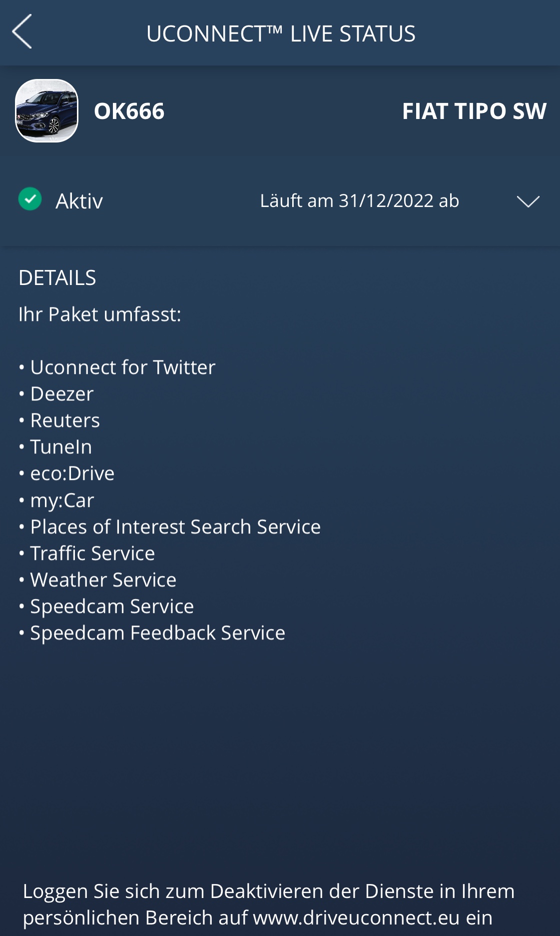Tap Speedcam Feedback Service entry
This screenshot has width=560, height=936.
[x=157, y=633]
